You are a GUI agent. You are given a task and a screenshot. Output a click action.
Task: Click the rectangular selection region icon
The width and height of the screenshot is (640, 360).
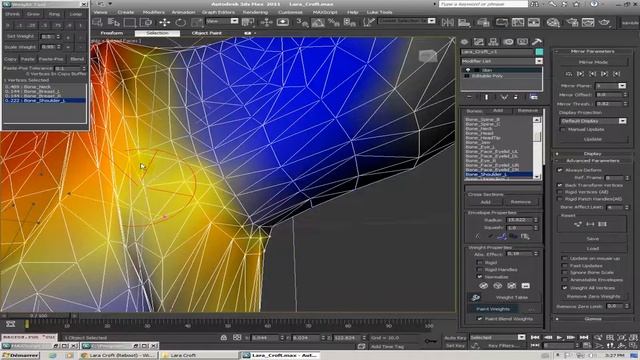pyautogui.click(x=130, y=22)
